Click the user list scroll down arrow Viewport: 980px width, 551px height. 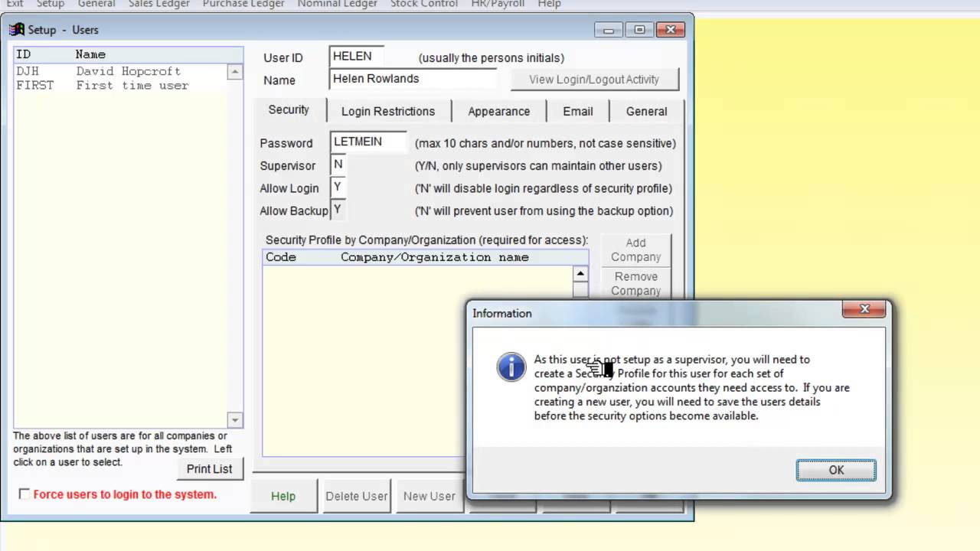pos(235,419)
